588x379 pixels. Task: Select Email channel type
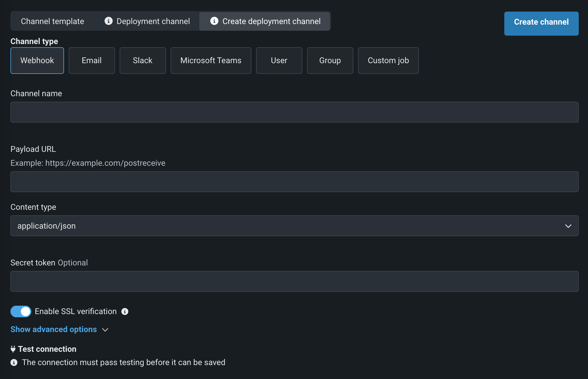(92, 61)
